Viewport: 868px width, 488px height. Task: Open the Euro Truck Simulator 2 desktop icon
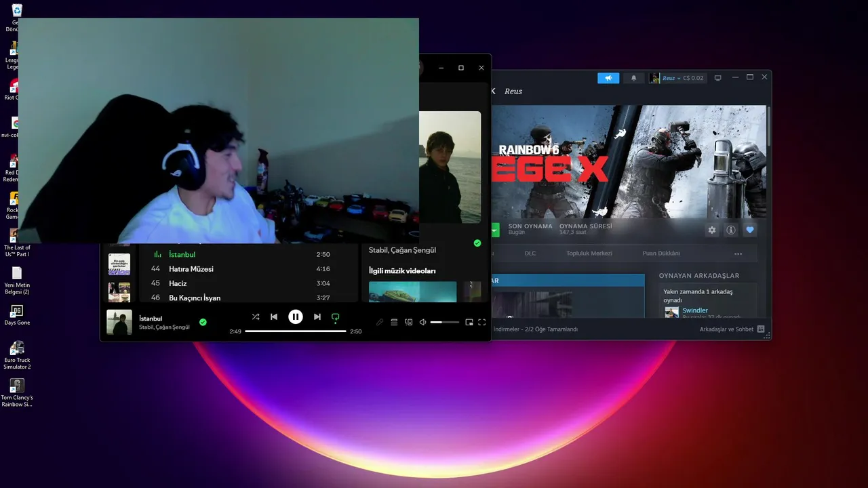17,354
